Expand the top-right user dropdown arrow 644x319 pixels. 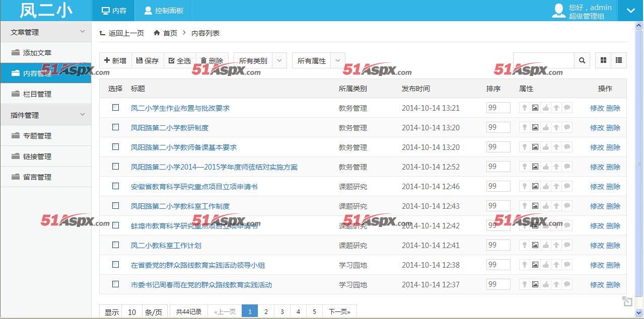click(x=630, y=11)
